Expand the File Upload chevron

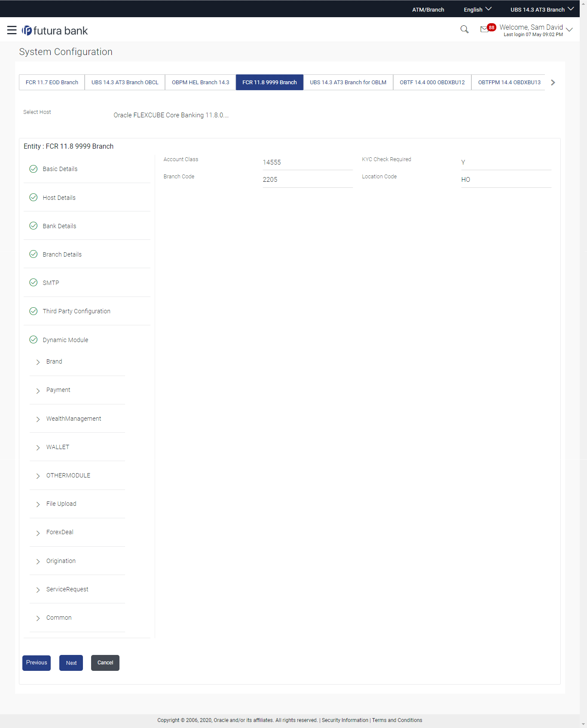tap(38, 504)
